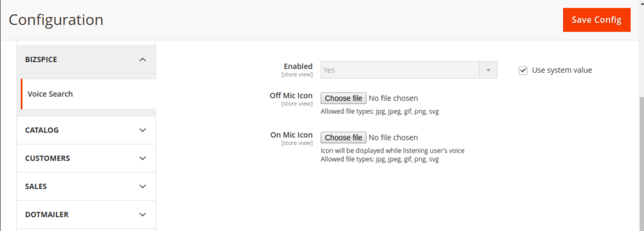Image resolution: width=644 pixels, height=231 pixels.
Task: Choose file for On Mic Icon
Action: (343, 137)
